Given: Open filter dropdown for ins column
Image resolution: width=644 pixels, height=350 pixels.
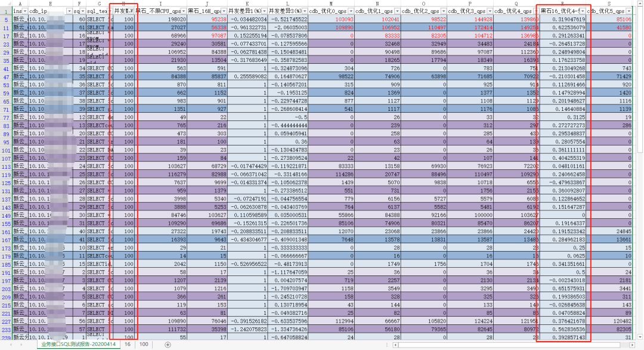Looking at the screenshot, I should click(25, 11).
